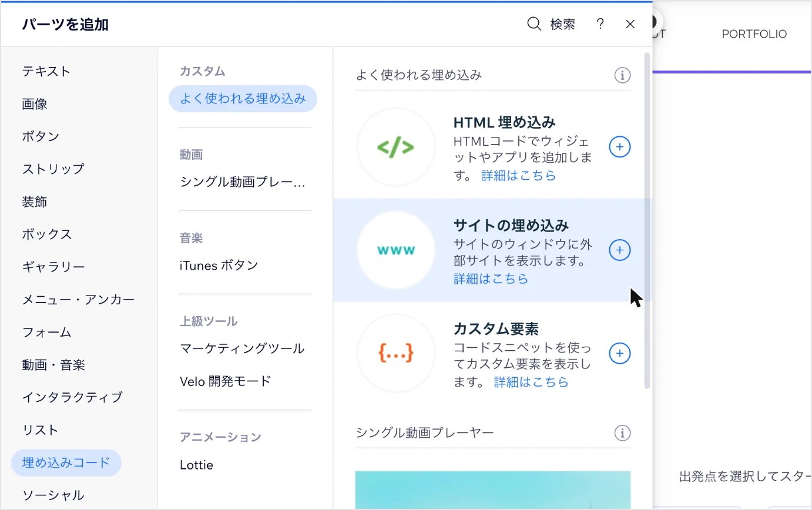Open 詳細はこちら link under HTML 埋め込み

tap(519, 175)
